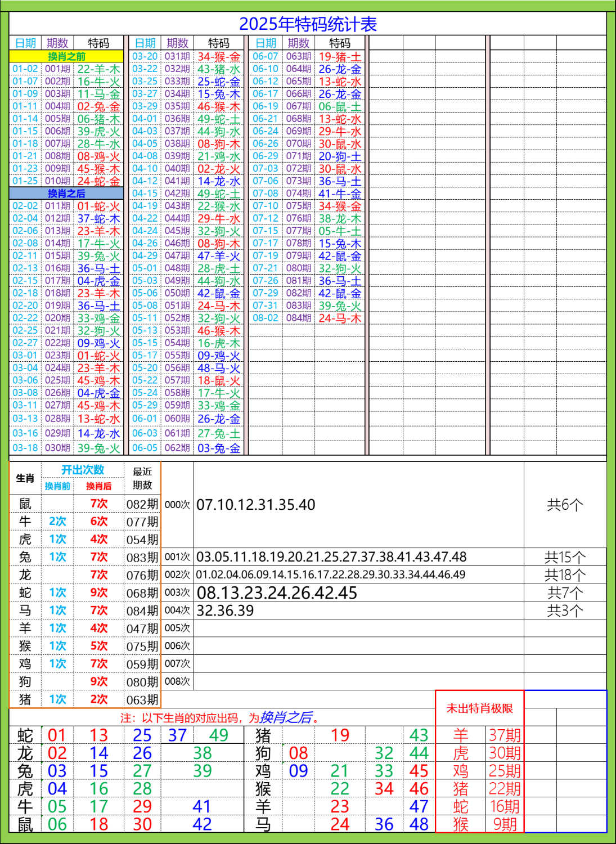Image resolution: width=616 pixels, height=844 pixels.
Task: Click the 082期 cell in 最近期数 column
Action: [143, 504]
